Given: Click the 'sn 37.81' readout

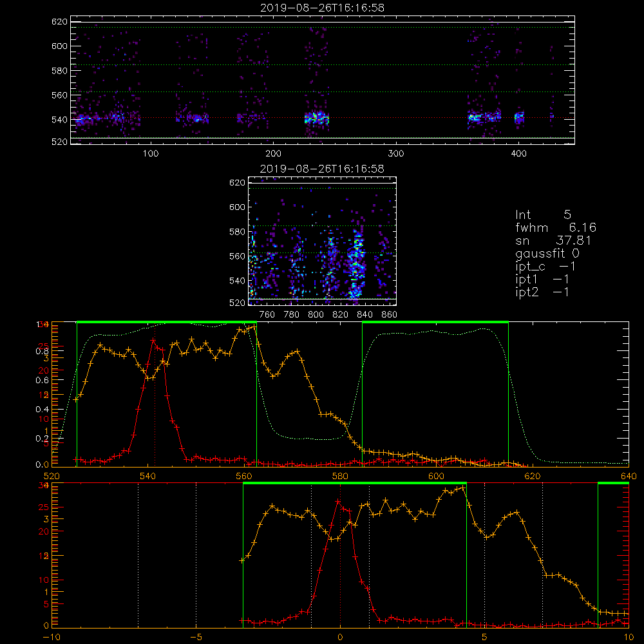Looking at the screenshot, I should tap(553, 240).
